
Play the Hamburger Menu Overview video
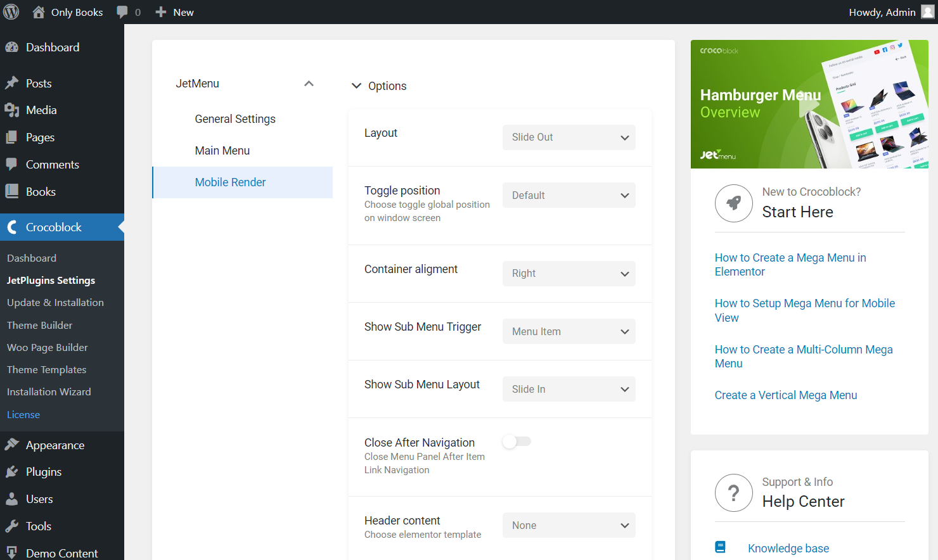point(809,105)
